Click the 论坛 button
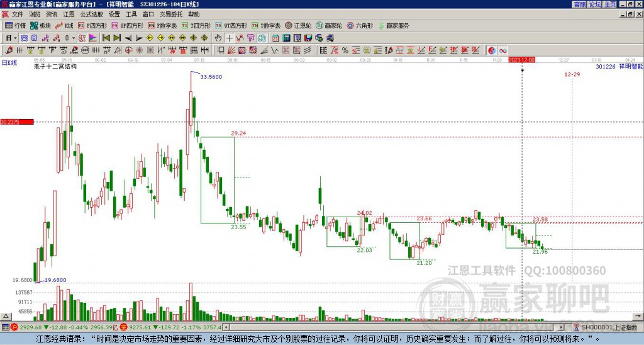The image size is (644, 345). [594, 4]
